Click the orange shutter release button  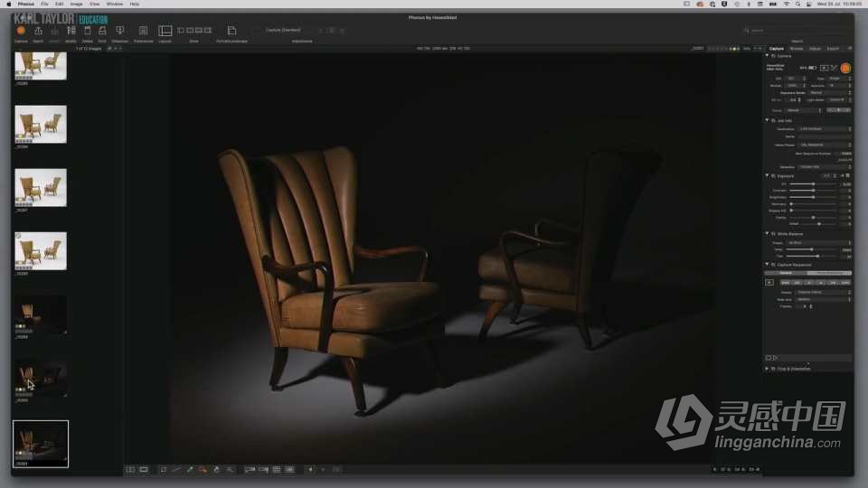(845, 68)
